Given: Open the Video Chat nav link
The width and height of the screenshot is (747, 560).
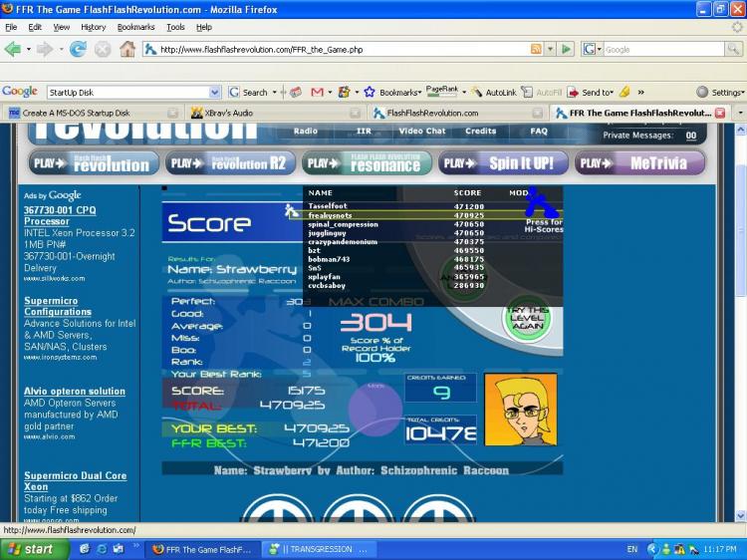Looking at the screenshot, I should (x=422, y=132).
